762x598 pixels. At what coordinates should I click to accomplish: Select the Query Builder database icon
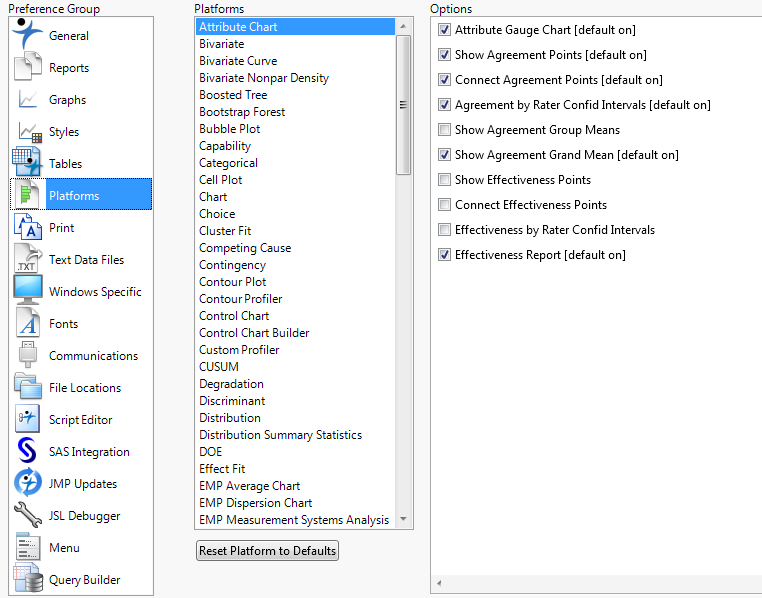(27, 578)
